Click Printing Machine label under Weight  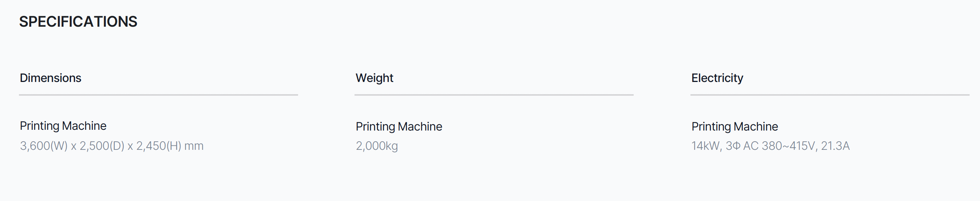399,126
